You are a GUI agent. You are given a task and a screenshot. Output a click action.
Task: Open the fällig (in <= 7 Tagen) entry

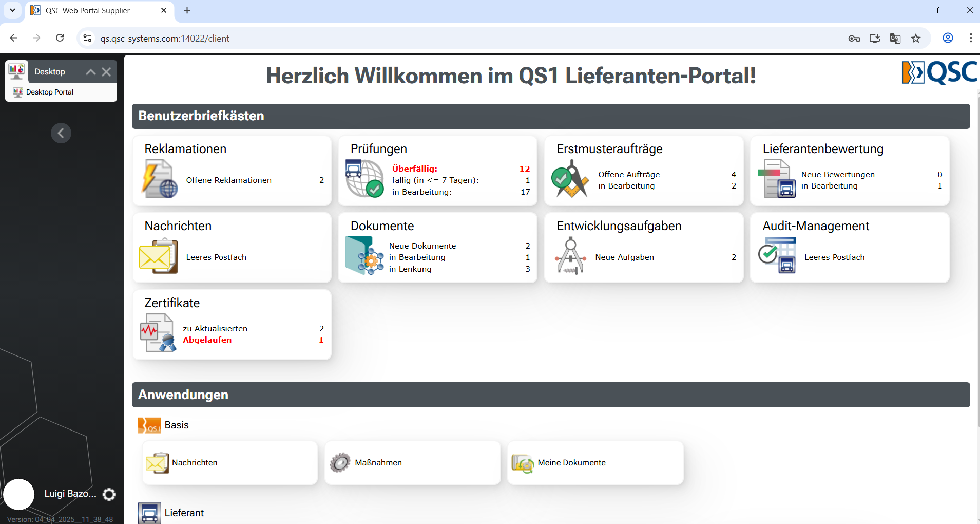[x=461, y=180]
